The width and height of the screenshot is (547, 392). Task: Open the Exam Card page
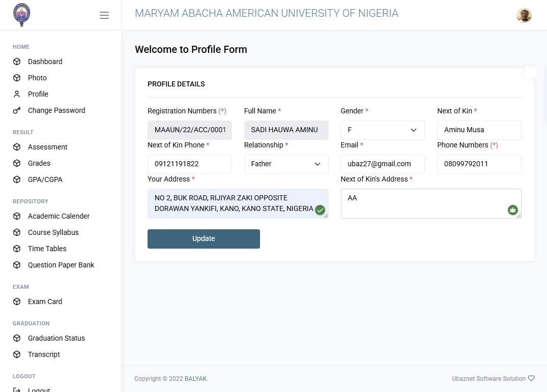click(45, 301)
